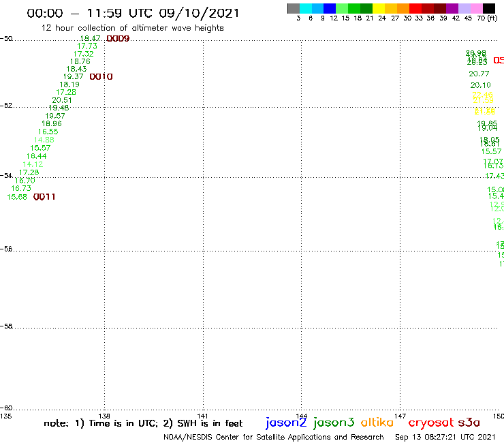This screenshot has height=443, width=504.
Task: Click the 0011 time marker
Action: click(44, 197)
